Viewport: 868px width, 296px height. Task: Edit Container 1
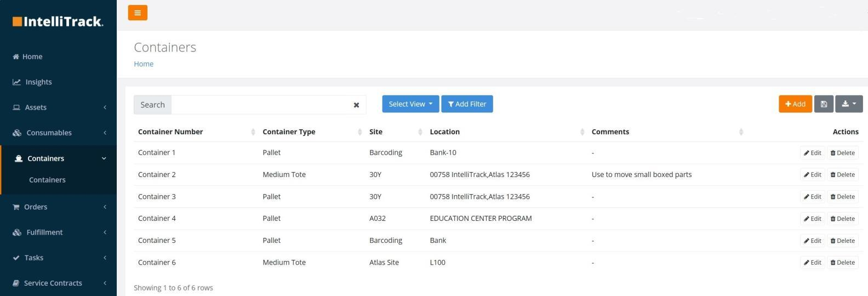(812, 153)
